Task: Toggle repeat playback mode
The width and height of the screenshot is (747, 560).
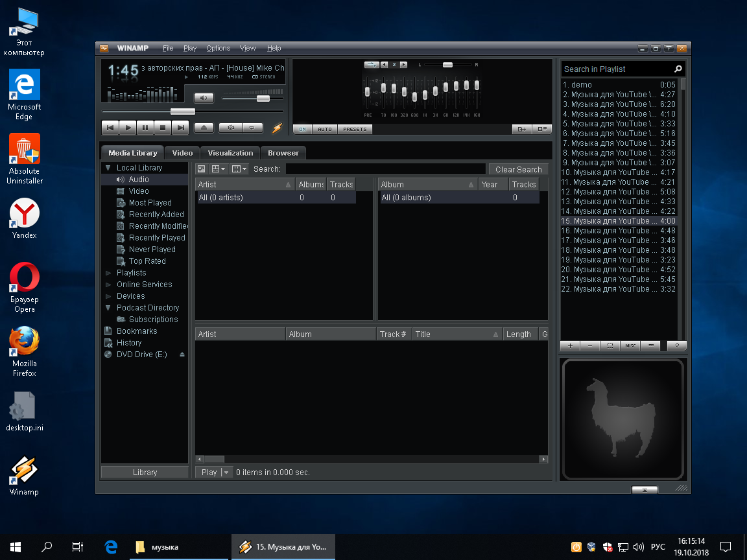Action: click(252, 128)
